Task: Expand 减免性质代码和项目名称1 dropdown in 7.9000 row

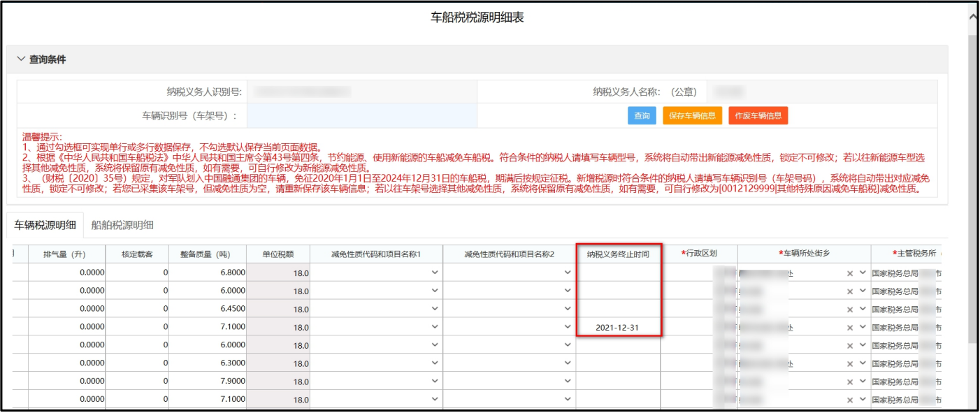Action: coord(435,382)
